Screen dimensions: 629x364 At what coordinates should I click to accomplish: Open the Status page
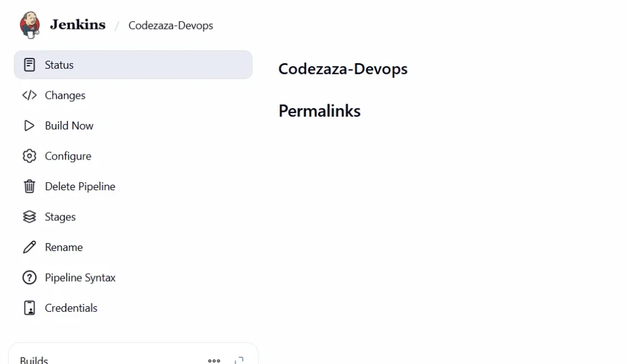click(59, 65)
